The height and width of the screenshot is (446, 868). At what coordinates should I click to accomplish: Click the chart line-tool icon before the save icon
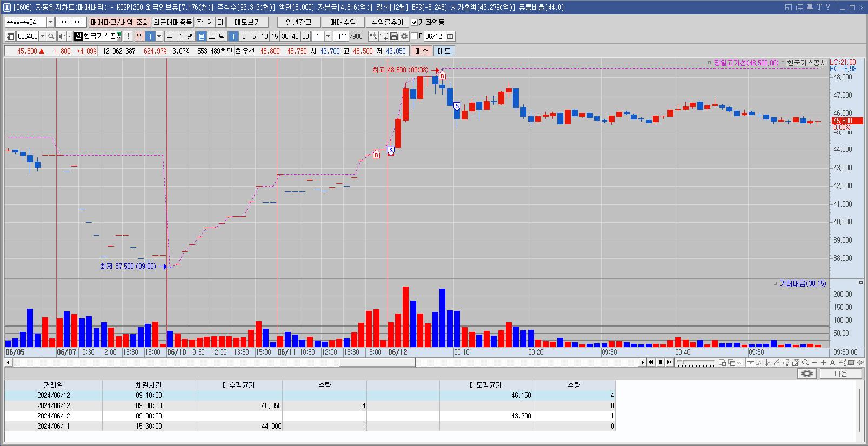point(384,36)
